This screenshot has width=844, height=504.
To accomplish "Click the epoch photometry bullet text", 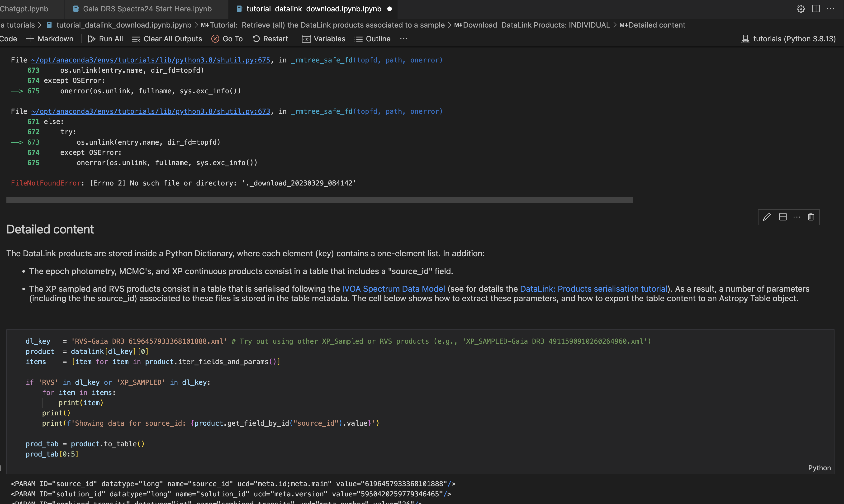I will (241, 271).
